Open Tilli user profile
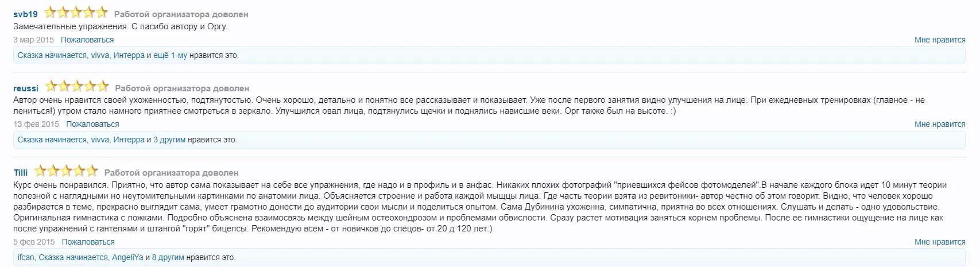This screenshot has height=267, width=980. (21, 173)
